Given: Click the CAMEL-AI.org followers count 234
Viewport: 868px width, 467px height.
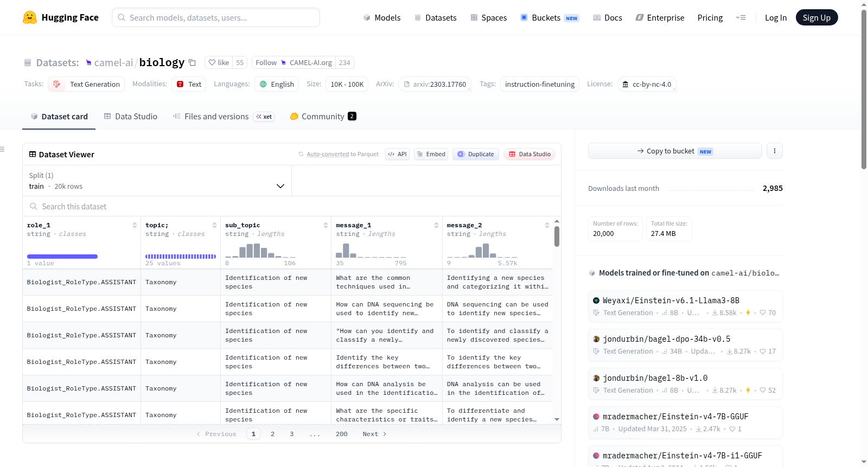Looking at the screenshot, I should coord(344,62).
